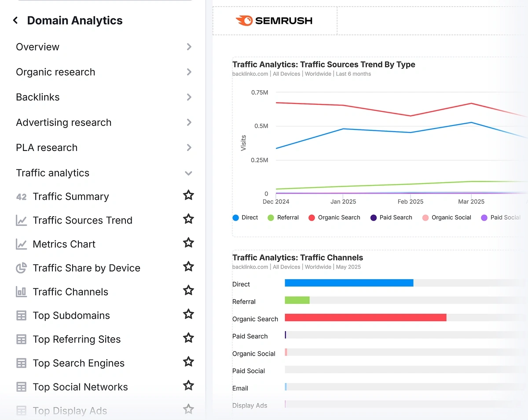This screenshot has height=420, width=528.
Task: Select the Traffic analytics menu heading
Action: [53, 173]
